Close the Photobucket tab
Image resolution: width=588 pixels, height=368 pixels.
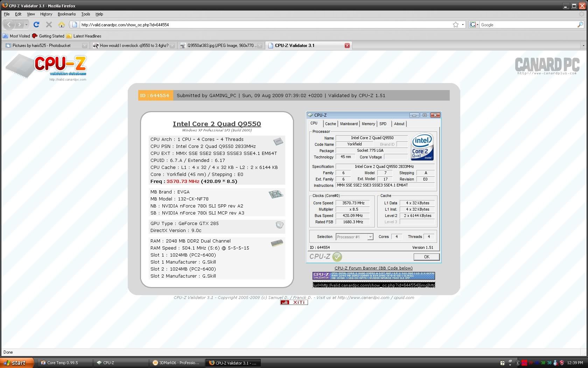(x=84, y=46)
